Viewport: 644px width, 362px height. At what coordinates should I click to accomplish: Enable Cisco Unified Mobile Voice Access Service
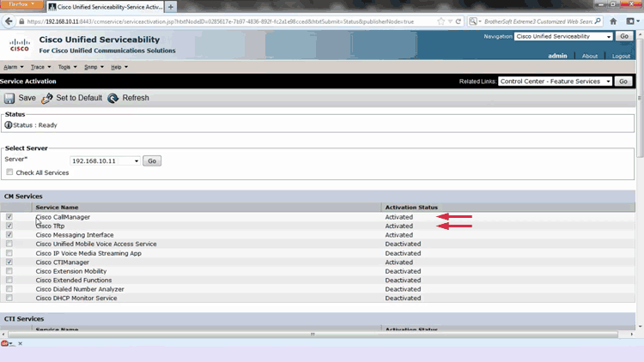click(x=9, y=244)
